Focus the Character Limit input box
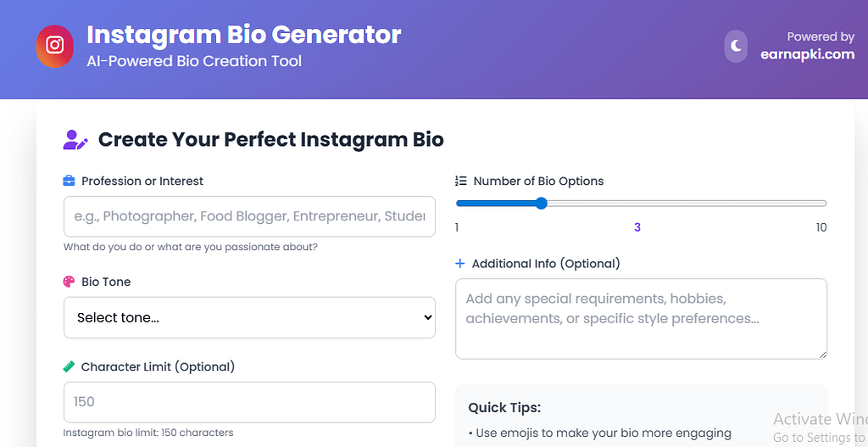This screenshot has width=868, height=447. [249, 402]
